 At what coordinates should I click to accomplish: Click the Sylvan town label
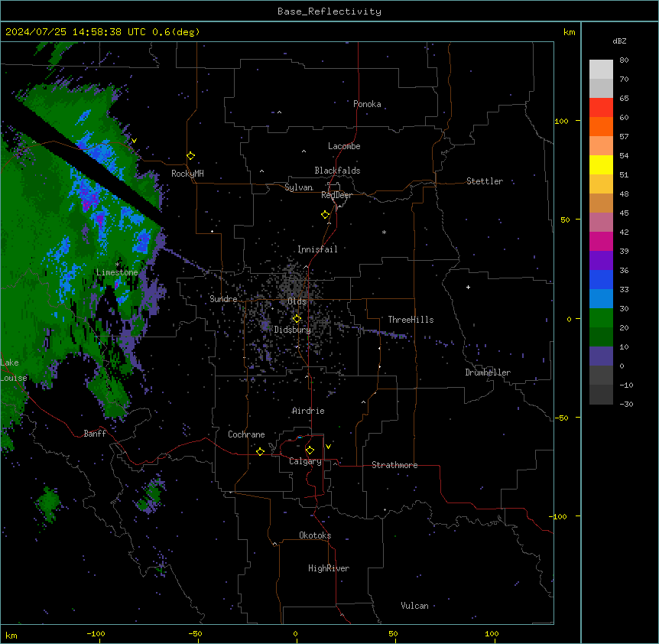click(x=298, y=187)
